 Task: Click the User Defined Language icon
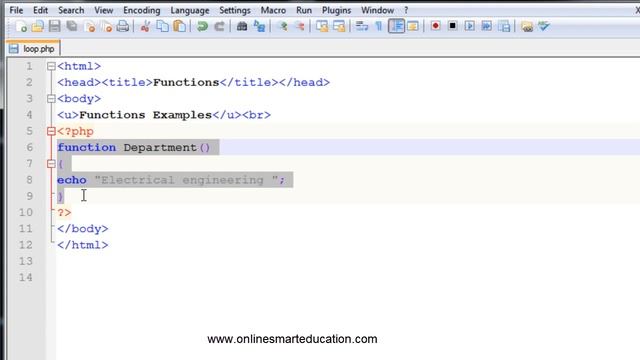click(413, 27)
